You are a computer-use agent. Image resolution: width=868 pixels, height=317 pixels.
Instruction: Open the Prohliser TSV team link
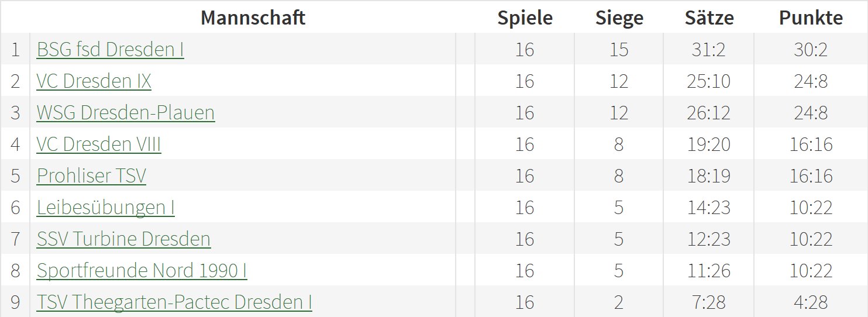[91, 176]
